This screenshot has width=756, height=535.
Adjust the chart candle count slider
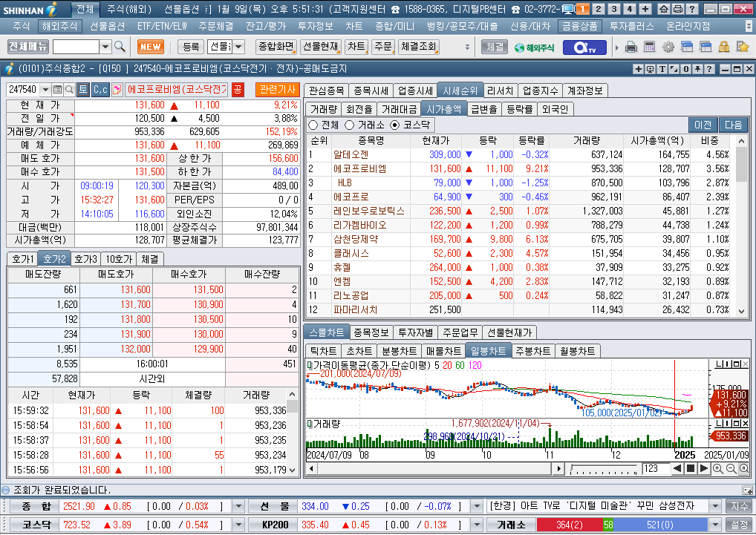tap(604, 468)
